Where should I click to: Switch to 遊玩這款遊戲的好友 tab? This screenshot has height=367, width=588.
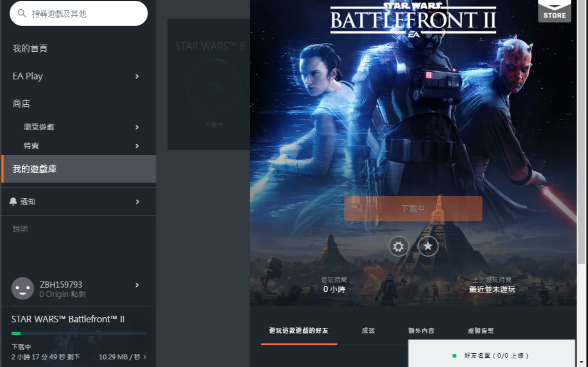click(x=299, y=331)
